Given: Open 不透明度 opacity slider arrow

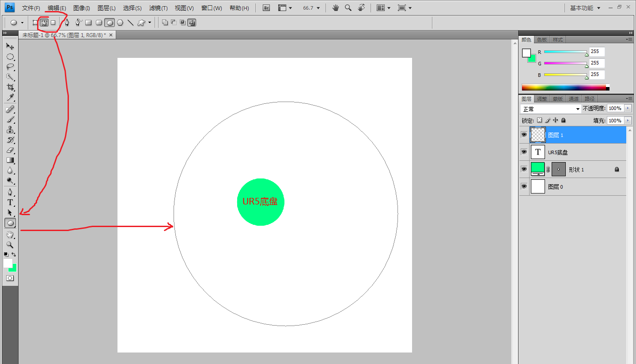Looking at the screenshot, I should coord(628,108).
